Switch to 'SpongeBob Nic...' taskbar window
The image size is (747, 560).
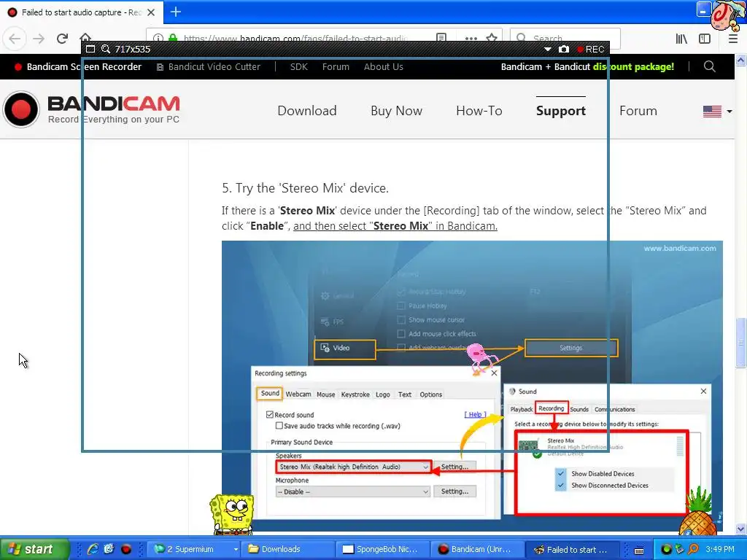pos(382,549)
